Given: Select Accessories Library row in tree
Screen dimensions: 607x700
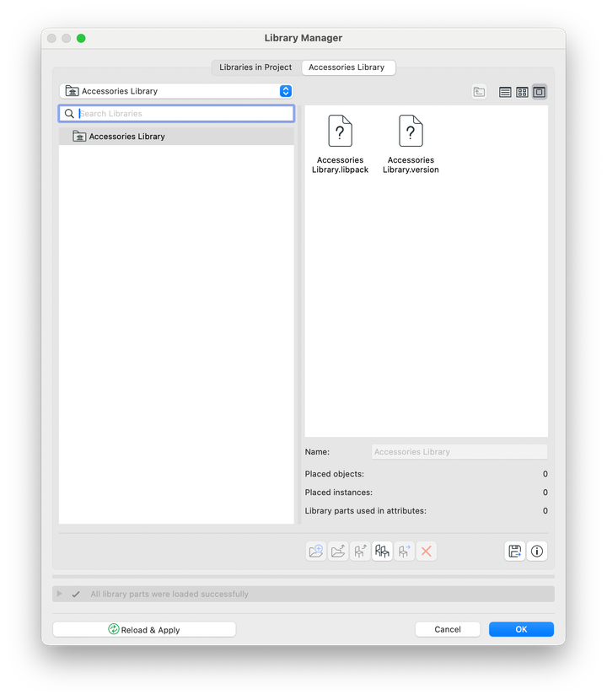Looking at the screenshot, I should (x=176, y=136).
